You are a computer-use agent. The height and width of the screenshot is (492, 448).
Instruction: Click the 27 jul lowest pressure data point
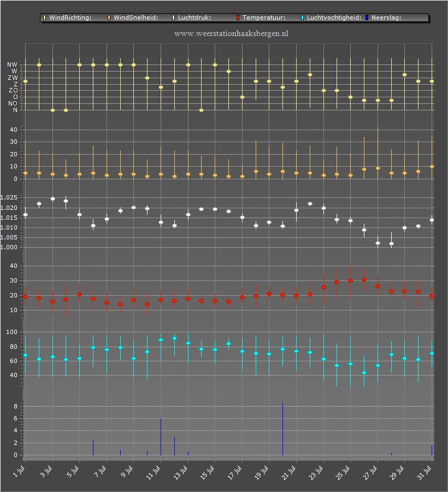(x=378, y=243)
